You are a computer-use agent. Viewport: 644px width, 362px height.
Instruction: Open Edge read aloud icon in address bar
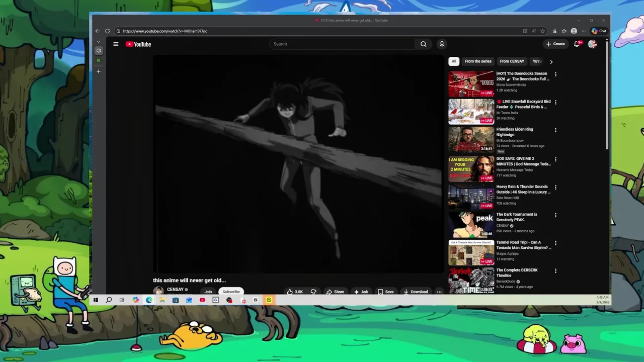coord(534,31)
